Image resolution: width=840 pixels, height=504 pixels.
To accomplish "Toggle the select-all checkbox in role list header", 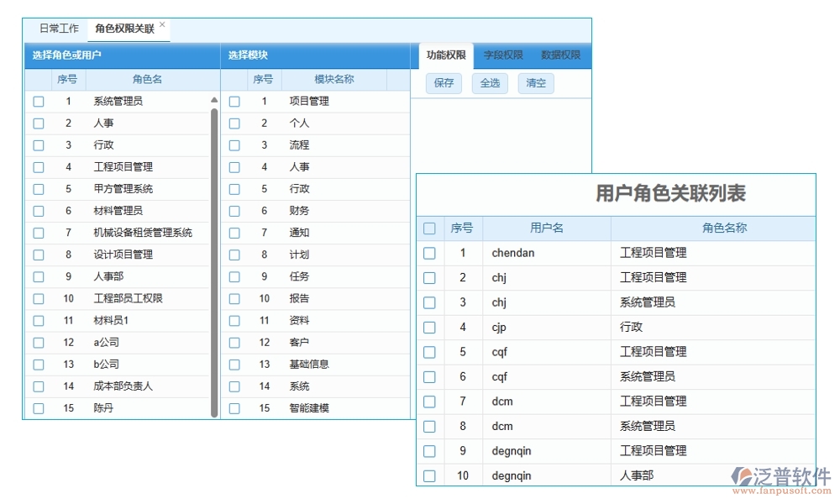I will pos(39,80).
